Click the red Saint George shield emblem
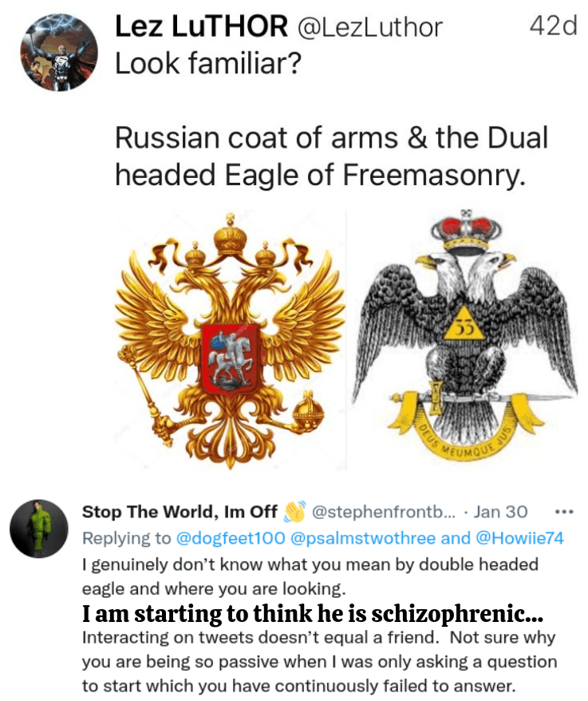 click(x=231, y=360)
